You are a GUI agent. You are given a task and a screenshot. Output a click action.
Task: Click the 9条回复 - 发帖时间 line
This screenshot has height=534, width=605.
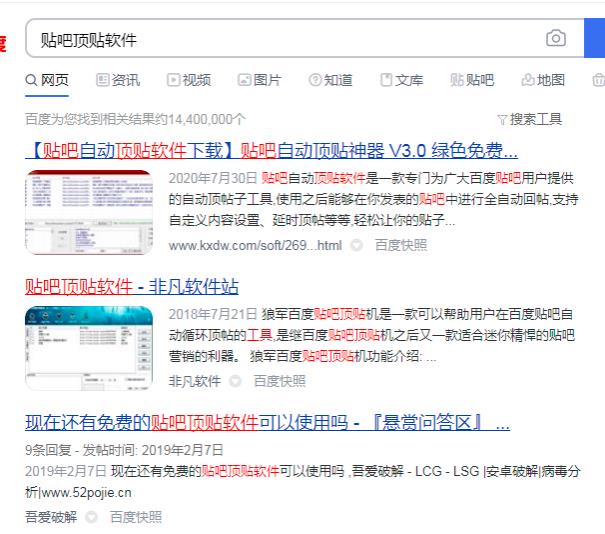click(124, 450)
